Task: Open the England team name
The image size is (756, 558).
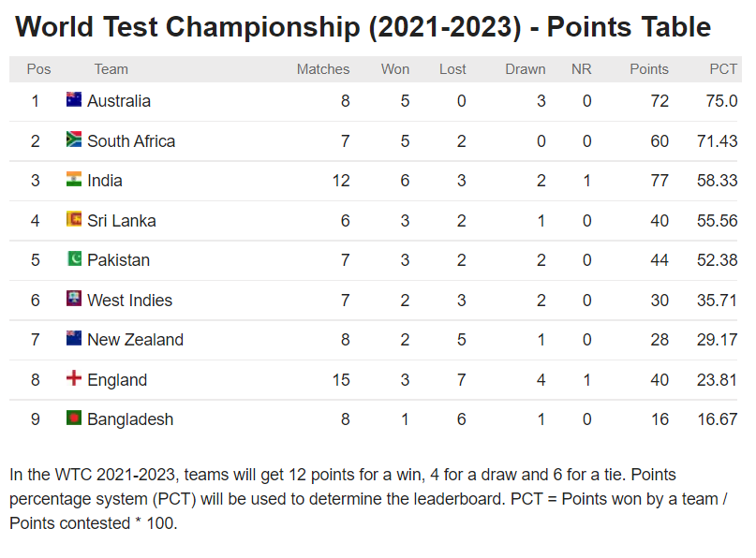Action: point(117,380)
